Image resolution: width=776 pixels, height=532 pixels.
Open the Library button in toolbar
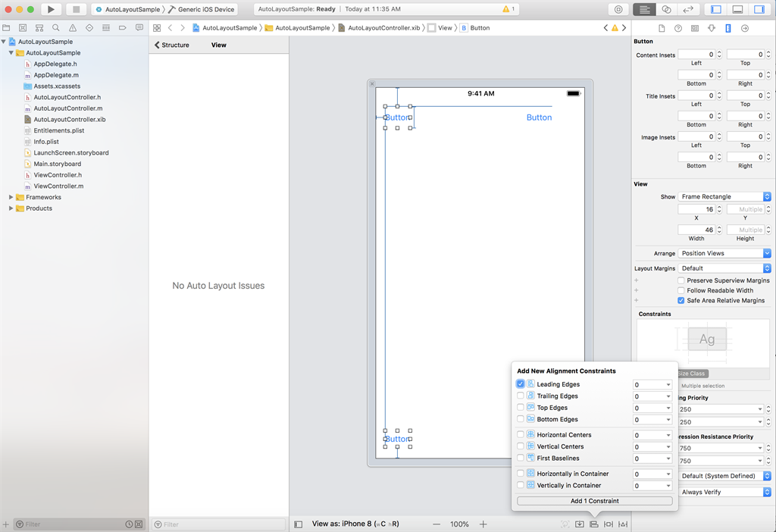tap(618, 9)
